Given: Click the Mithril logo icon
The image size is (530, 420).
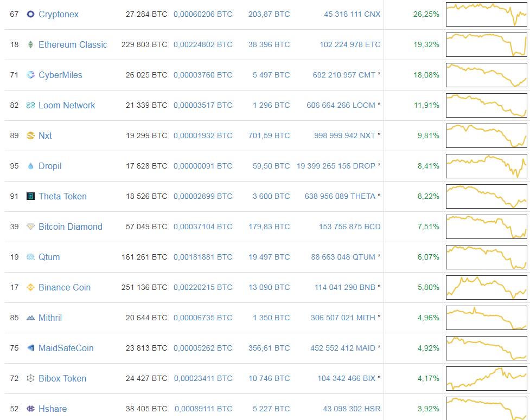Looking at the screenshot, I should 30,318.
